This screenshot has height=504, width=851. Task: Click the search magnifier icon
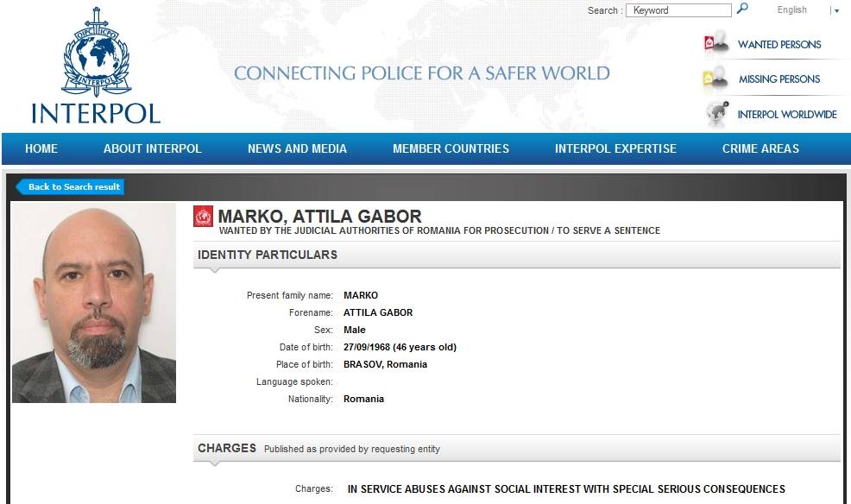[742, 9]
